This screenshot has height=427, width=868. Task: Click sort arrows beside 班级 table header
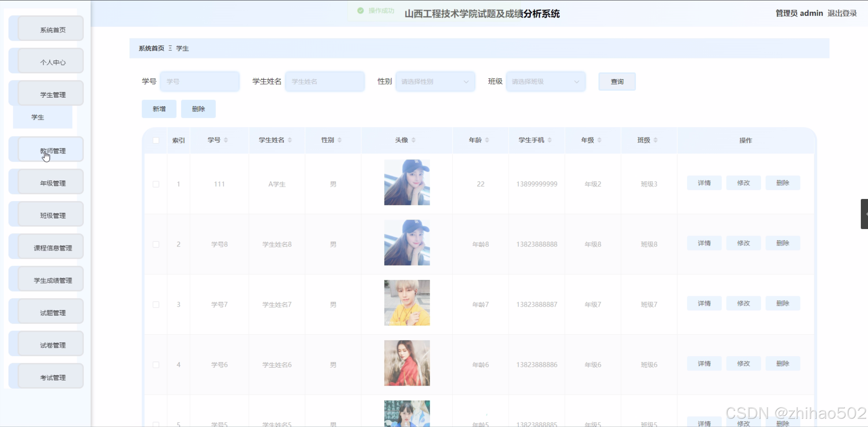(x=656, y=140)
